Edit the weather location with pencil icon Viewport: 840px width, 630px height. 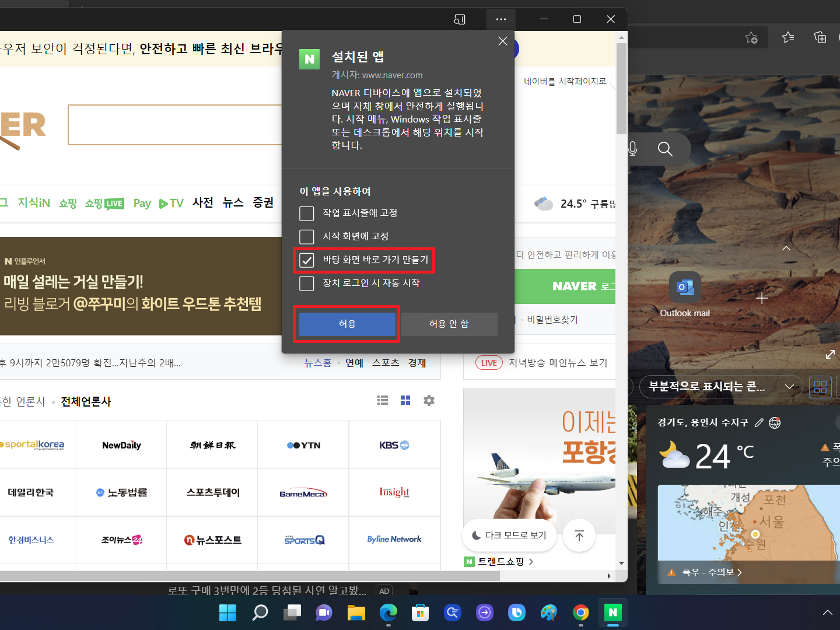pos(759,423)
